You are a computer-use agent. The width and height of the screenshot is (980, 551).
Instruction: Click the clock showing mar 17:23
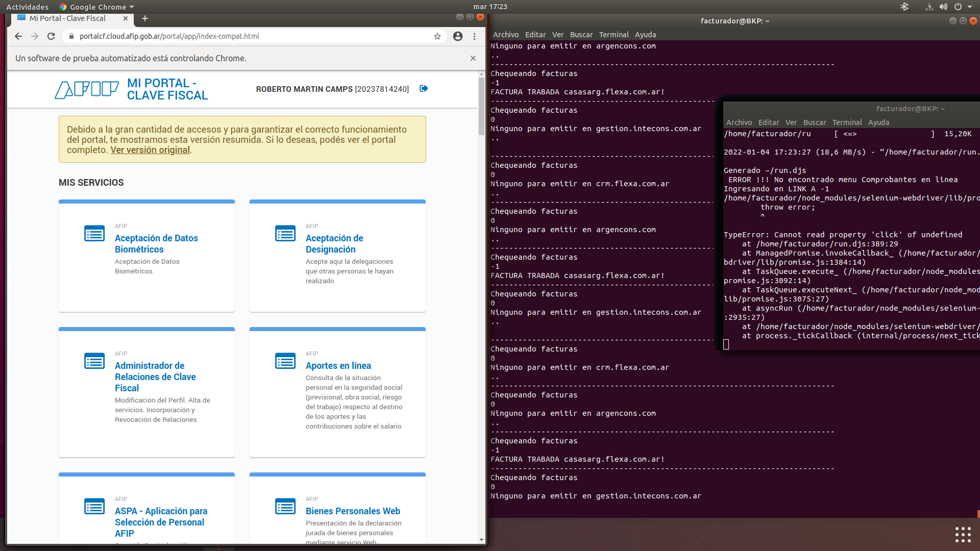(490, 7)
